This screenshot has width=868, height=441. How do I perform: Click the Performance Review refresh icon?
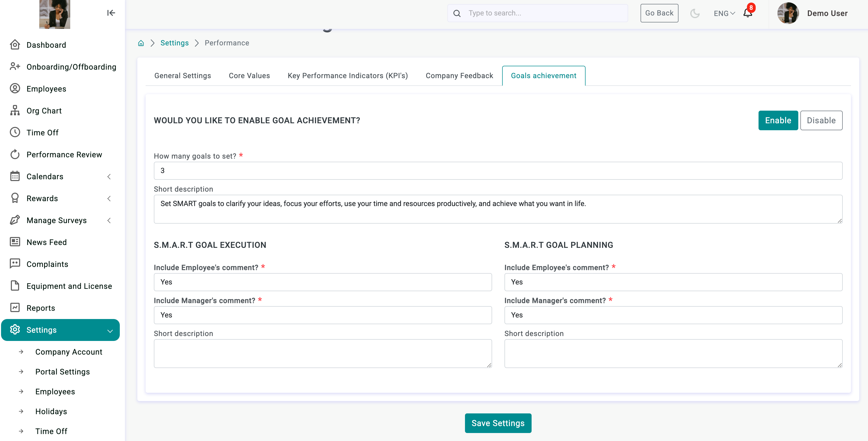15,154
